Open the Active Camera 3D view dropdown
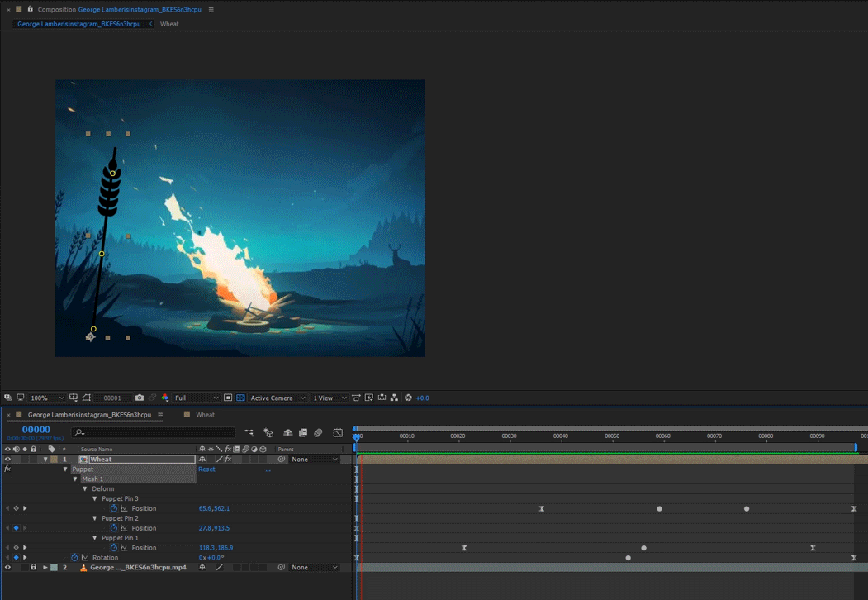This screenshot has height=600, width=868. pos(277,398)
